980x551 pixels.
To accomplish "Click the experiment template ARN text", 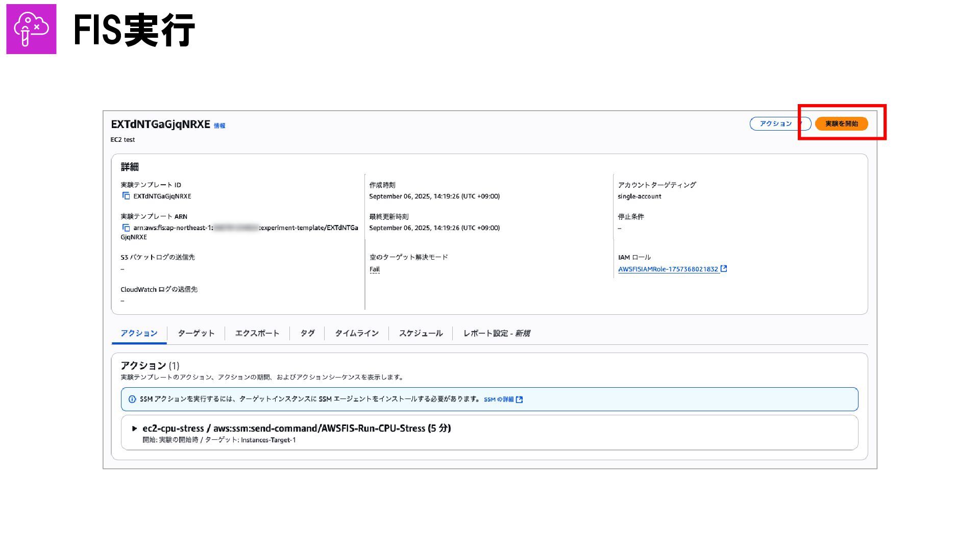I will [239, 233].
